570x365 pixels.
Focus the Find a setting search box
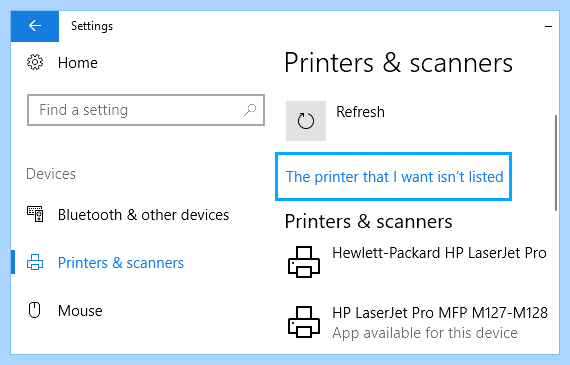pyautogui.click(x=146, y=110)
